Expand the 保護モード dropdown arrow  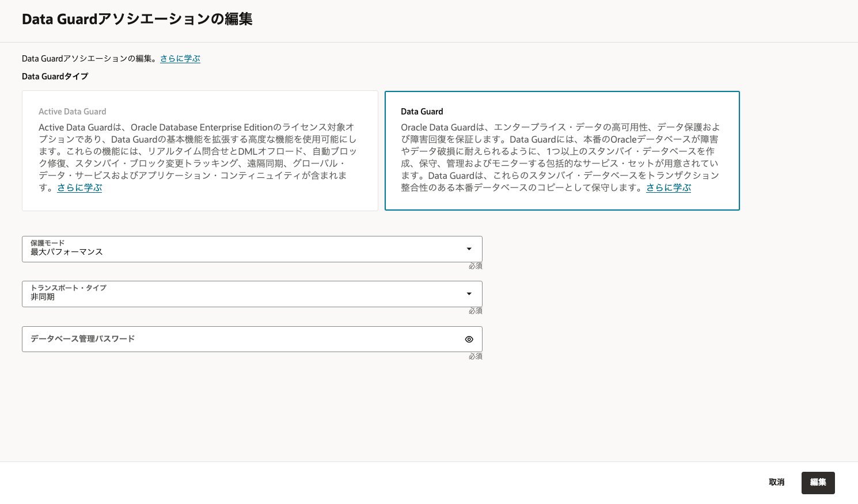click(x=469, y=249)
